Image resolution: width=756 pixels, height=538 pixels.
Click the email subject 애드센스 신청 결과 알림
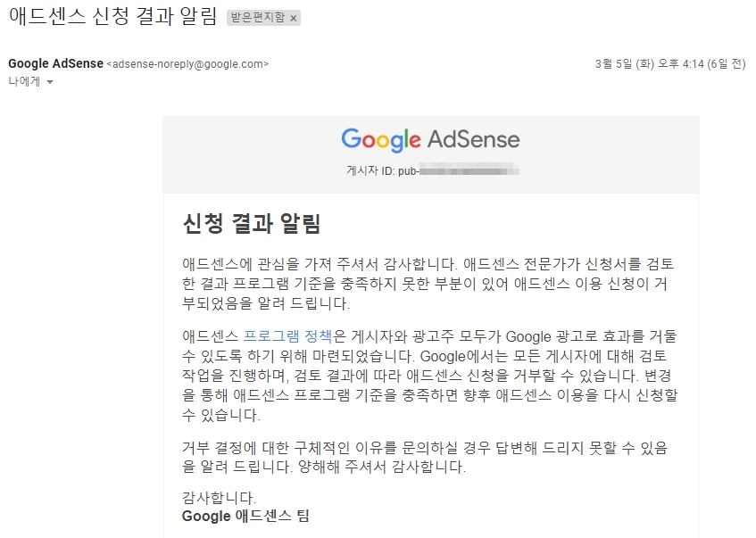pyautogui.click(x=112, y=18)
